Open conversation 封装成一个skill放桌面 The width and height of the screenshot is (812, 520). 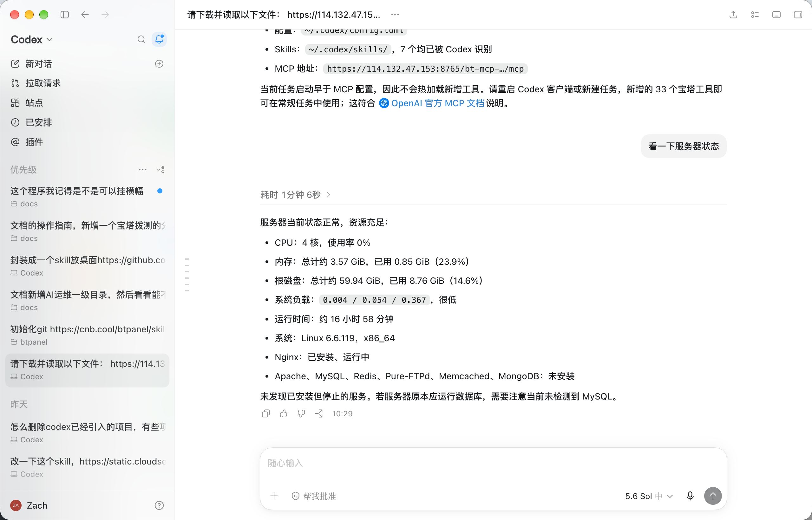(87, 266)
